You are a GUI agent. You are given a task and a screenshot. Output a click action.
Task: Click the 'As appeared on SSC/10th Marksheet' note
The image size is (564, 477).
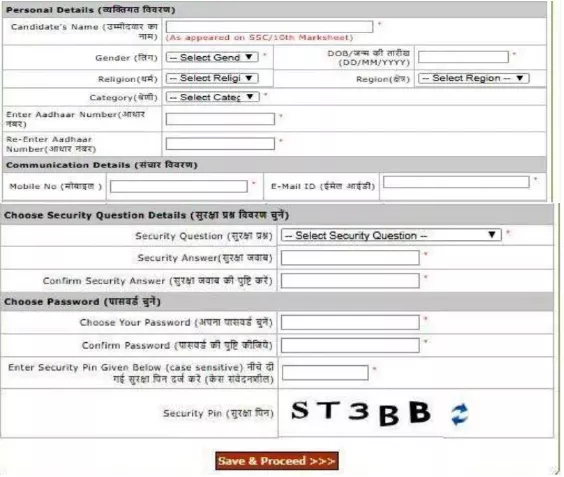[259, 37]
